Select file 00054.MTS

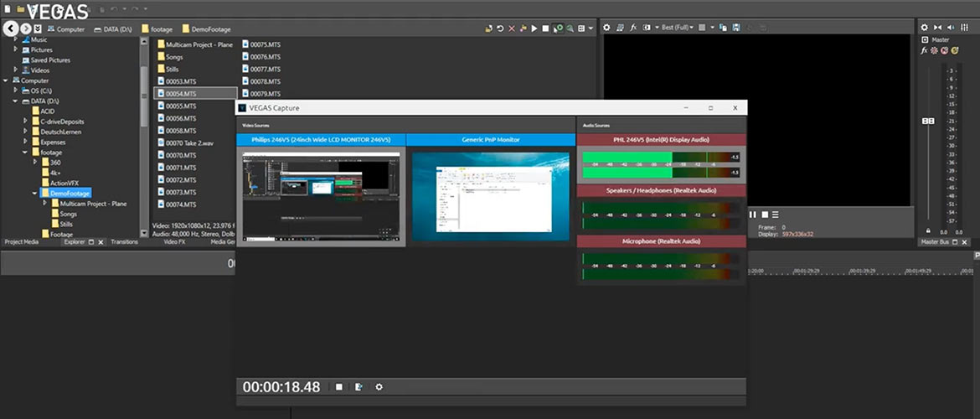[195, 93]
